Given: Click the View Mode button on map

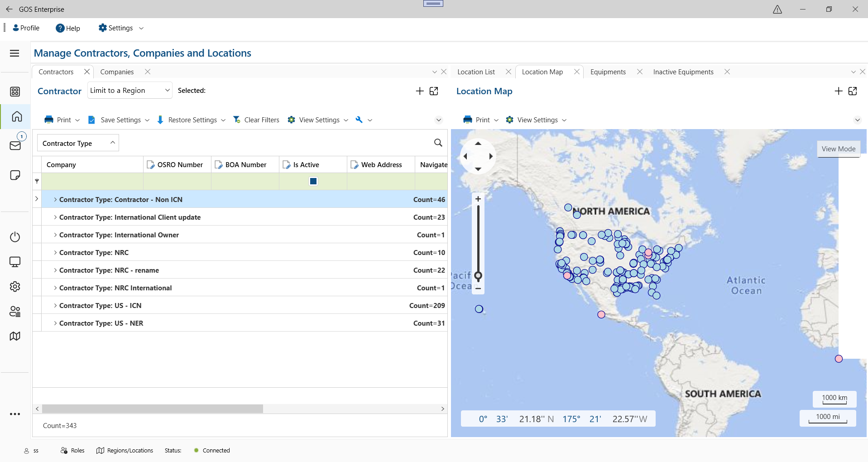Looking at the screenshot, I should pos(838,149).
